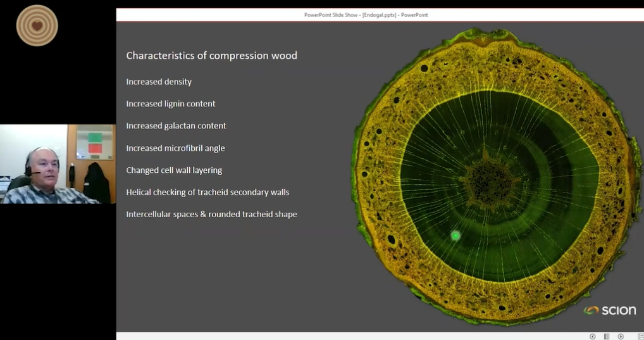Go to the previous slide arrow
Viewport: 644px width, 340px height.
pyautogui.click(x=593, y=336)
